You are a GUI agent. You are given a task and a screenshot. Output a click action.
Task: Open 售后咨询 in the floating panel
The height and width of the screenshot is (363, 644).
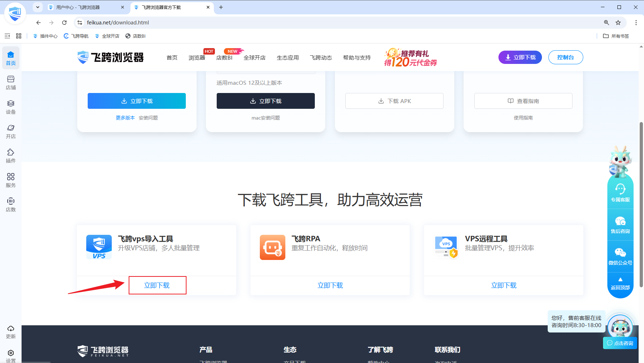tap(620, 225)
